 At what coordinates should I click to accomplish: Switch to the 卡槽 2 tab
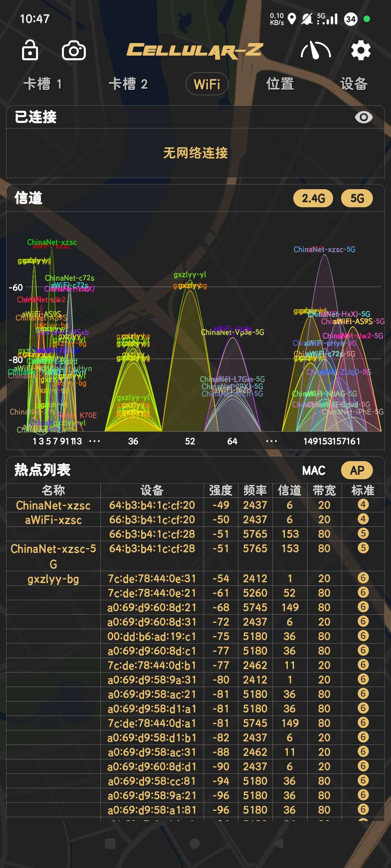pyautogui.click(x=128, y=84)
